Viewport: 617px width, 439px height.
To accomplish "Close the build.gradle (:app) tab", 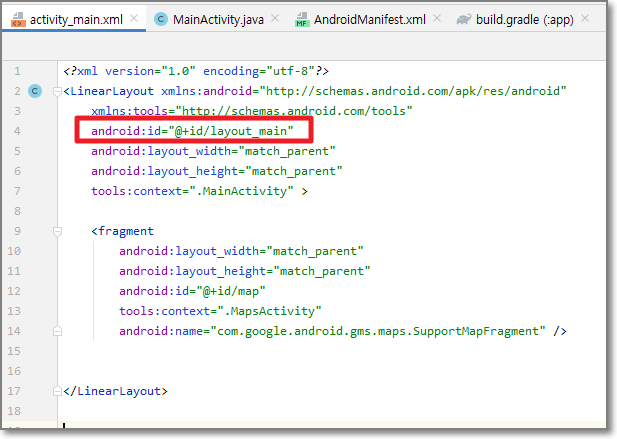I will point(585,18).
